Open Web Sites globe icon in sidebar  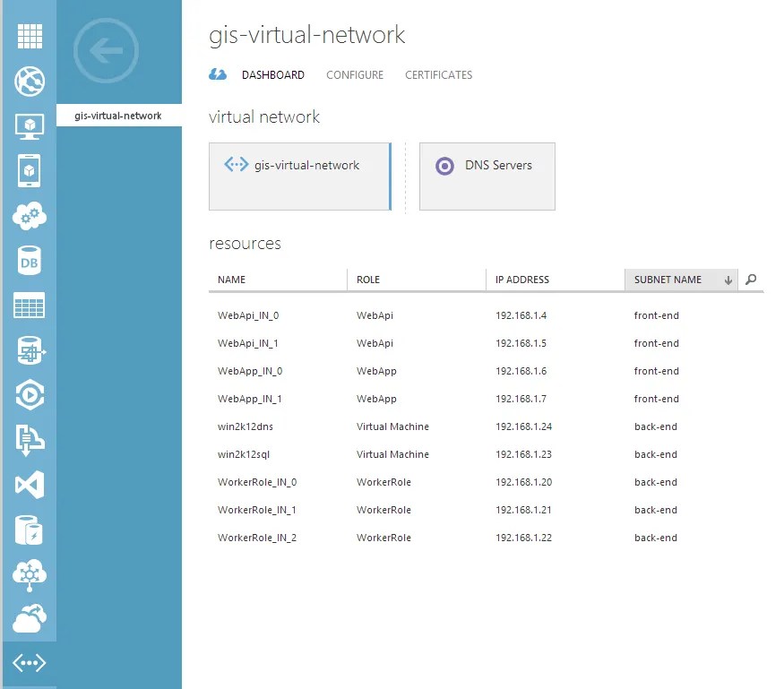tap(30, 81)
